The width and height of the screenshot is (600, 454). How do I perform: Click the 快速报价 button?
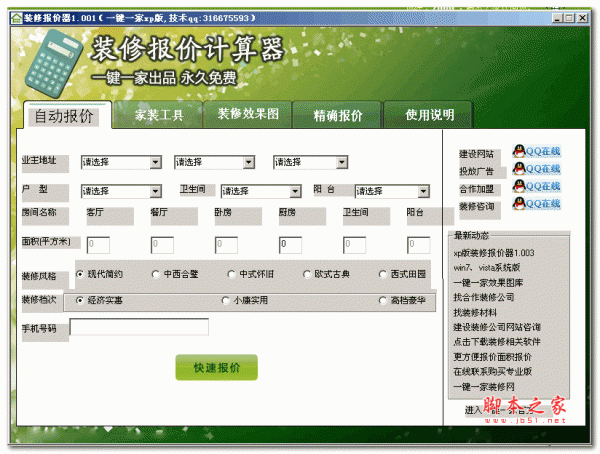pyautogui.click(x=217, y=367)
